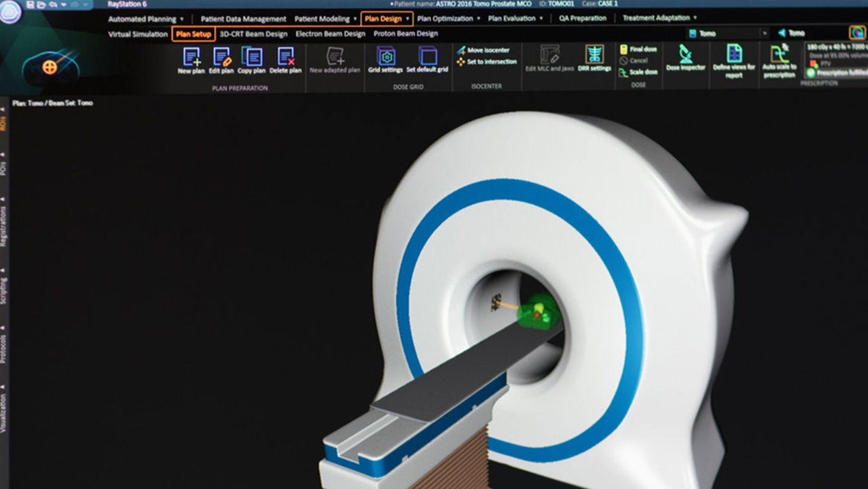868x489 pixels.
Task: Switch to 3D-CRT Beam Design tab
Action: [253, 34]
